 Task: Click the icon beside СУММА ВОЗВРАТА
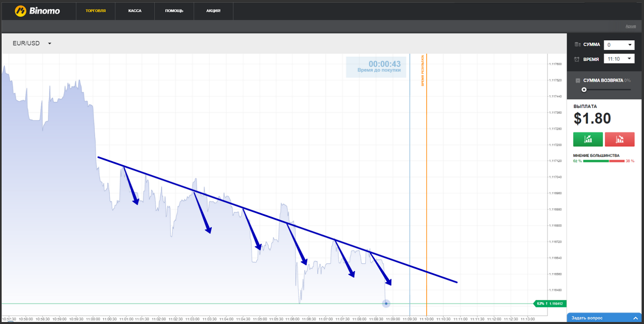(578, 80)
